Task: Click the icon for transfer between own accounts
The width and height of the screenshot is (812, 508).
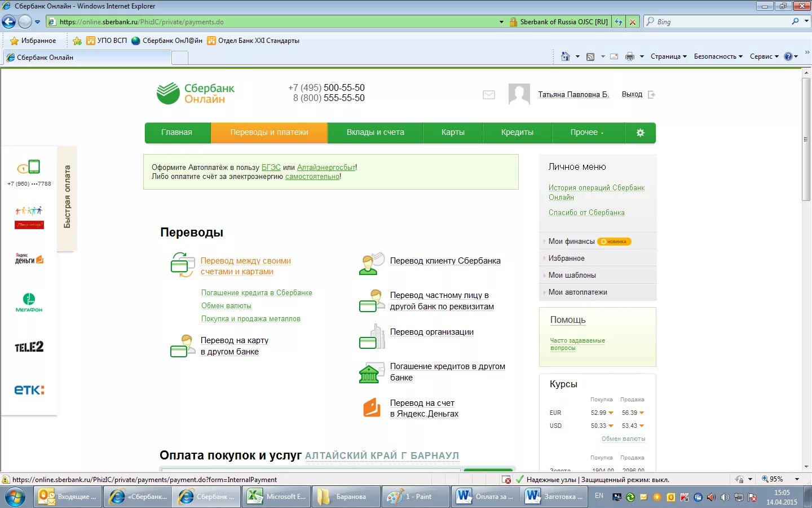Action: pyautogui.click(x=183, y=265)
